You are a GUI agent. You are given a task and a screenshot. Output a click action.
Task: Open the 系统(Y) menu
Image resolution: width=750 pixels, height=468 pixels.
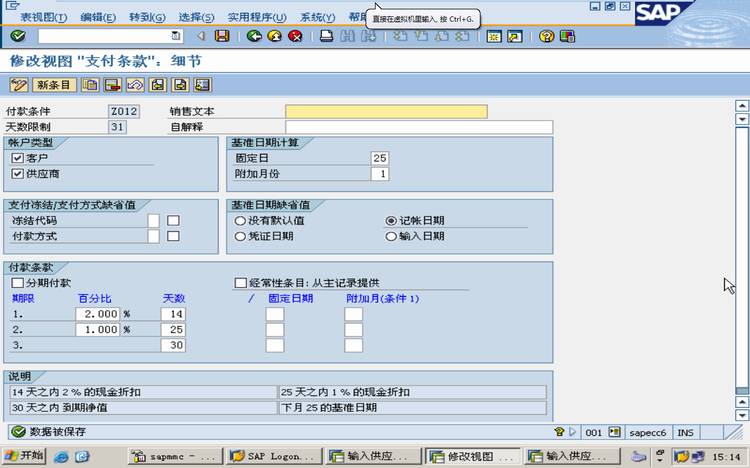pos(318,17)
